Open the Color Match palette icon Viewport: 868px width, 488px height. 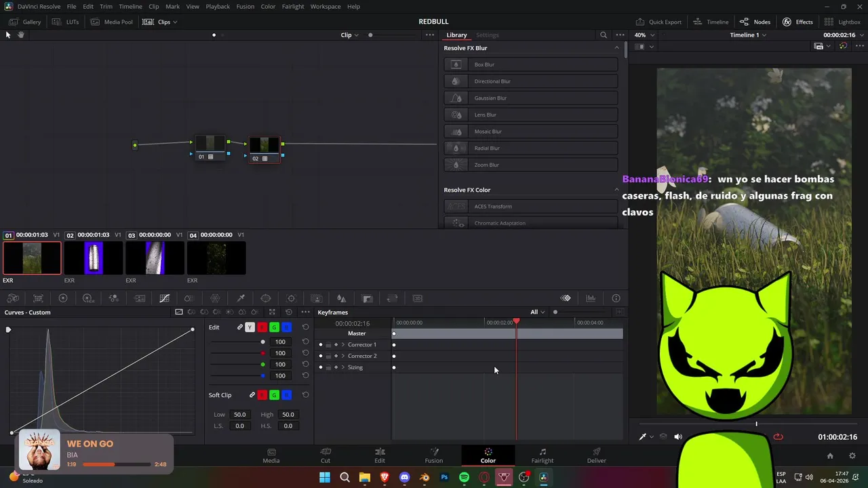[x=38, y=298]
